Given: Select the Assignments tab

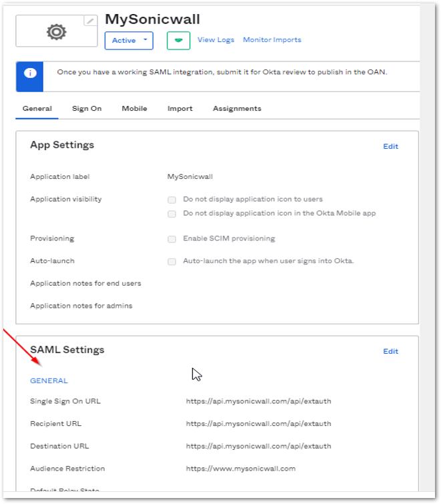Looking at the screenshot, I should [237, 109].
